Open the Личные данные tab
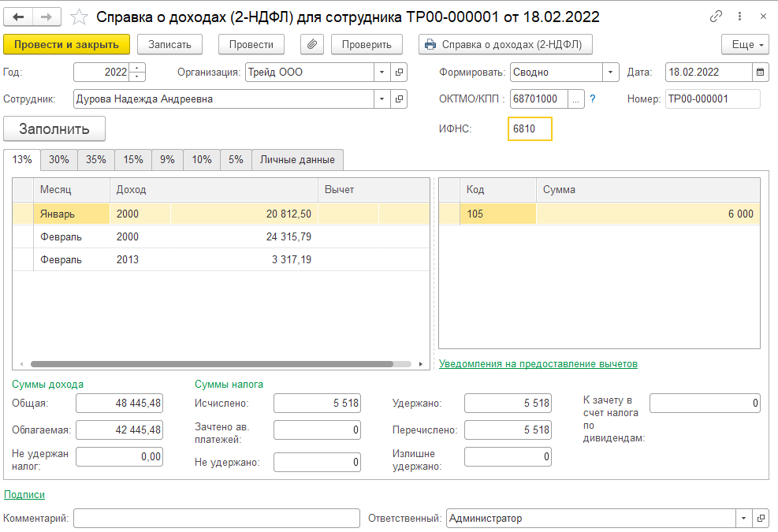Viewport: 778px width, 532px height. click(297, 160)
